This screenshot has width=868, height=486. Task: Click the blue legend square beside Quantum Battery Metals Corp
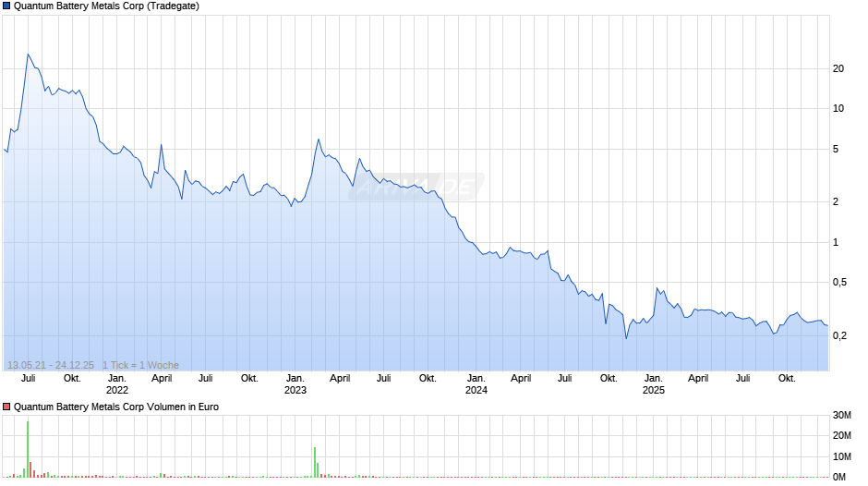click(x=6, y=6)
